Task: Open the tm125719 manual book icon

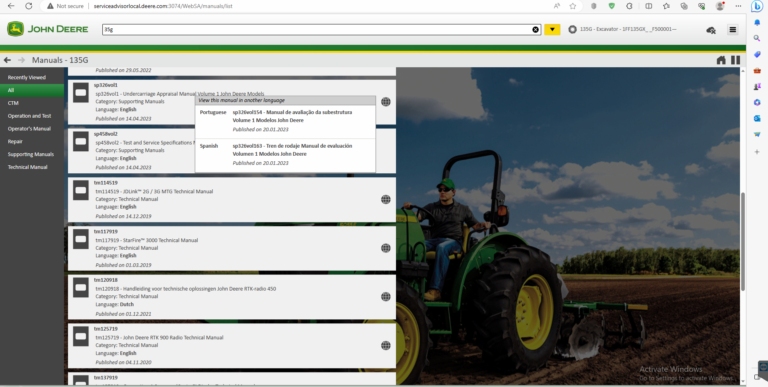Action: 81,337
